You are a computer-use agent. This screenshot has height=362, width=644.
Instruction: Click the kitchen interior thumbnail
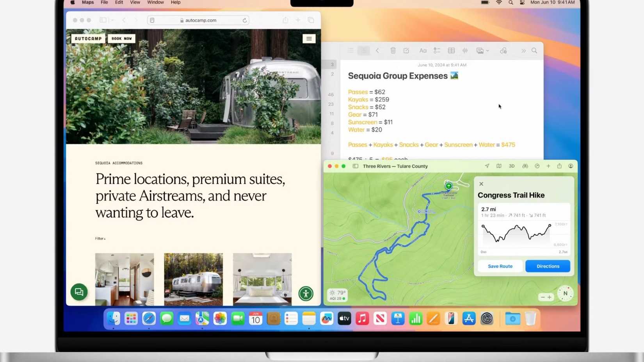[125, 279]
